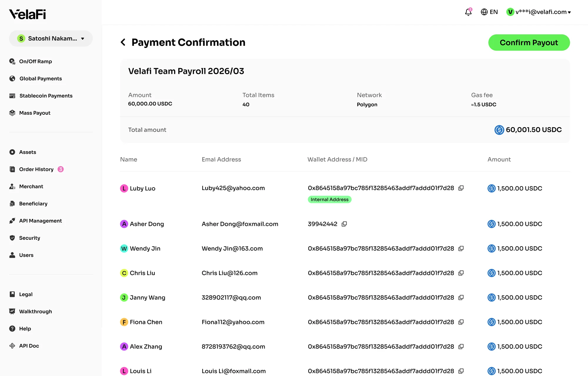The image size is (588, 376).
Task: Copy Janny Wang's wallet address
Action: coord(461,297)
